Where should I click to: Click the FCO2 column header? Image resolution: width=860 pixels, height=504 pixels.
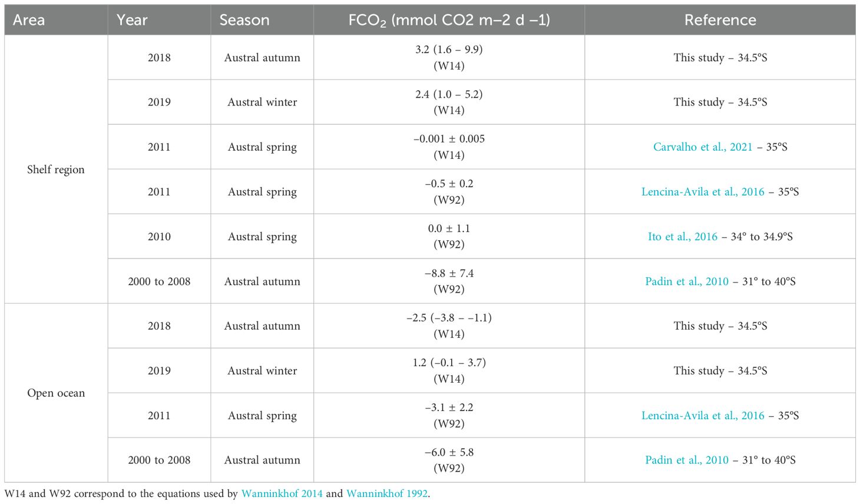pos(449,20)
